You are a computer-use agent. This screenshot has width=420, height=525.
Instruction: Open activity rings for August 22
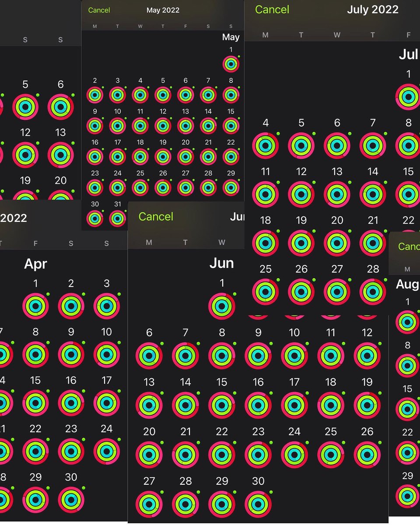pos(407,452)
